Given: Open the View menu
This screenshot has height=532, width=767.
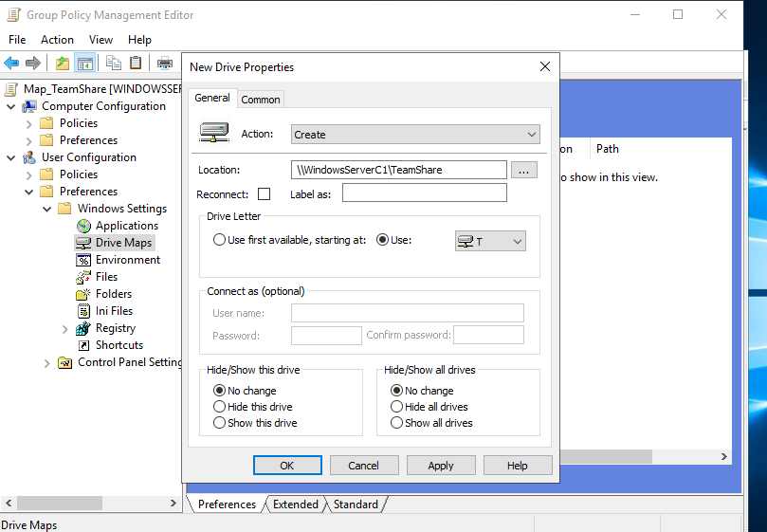Looking at the screenshot, I should (100, 40).
